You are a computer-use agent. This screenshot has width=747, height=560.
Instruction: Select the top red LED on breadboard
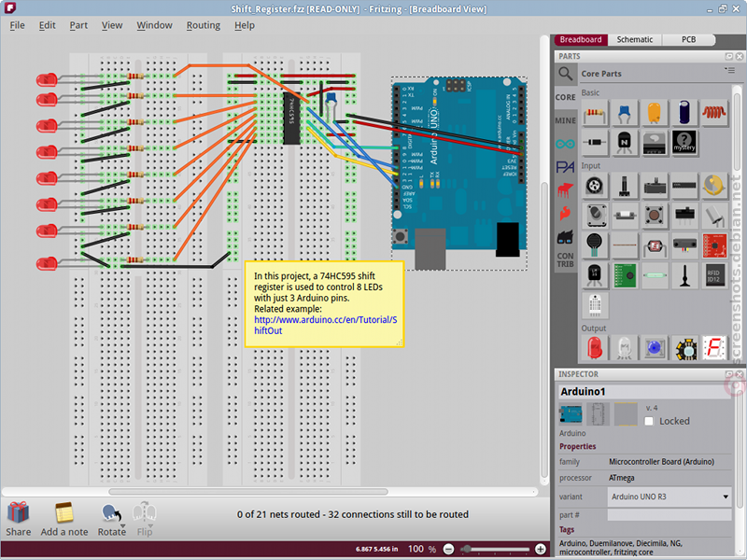point(47,79)
